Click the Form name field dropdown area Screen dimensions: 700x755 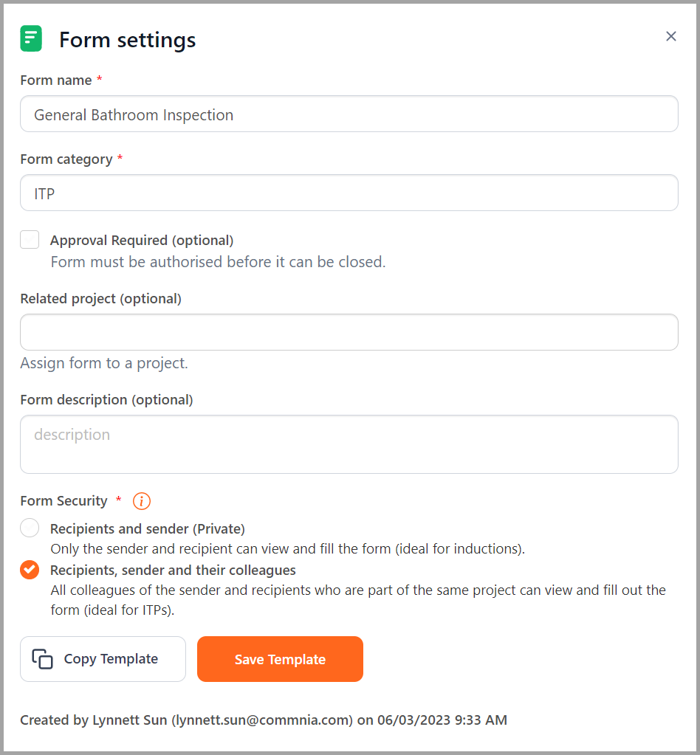tap(349, 114)
